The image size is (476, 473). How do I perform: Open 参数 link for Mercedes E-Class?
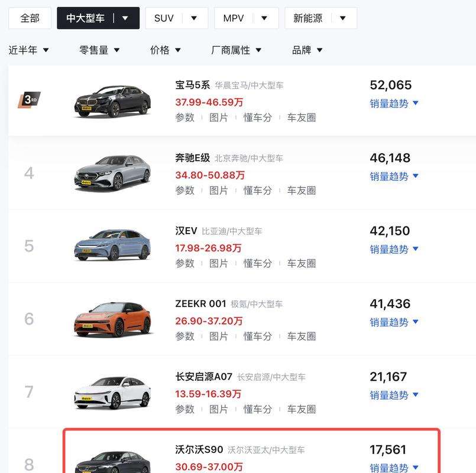185,190
